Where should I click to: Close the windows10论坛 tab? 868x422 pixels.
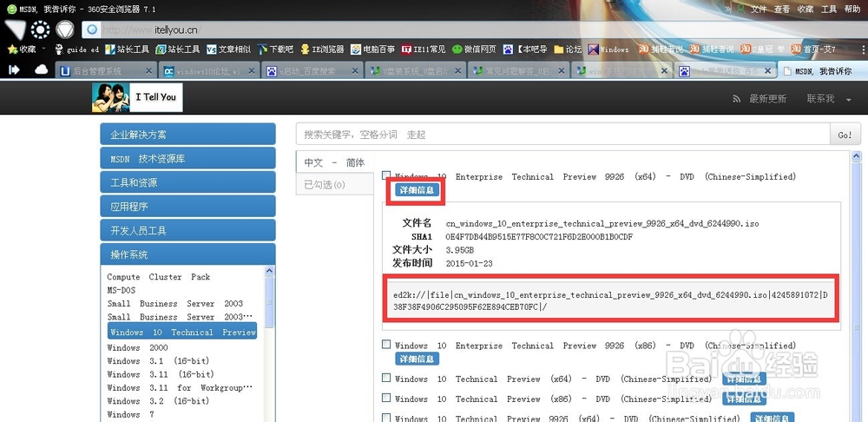coord(252,71)
